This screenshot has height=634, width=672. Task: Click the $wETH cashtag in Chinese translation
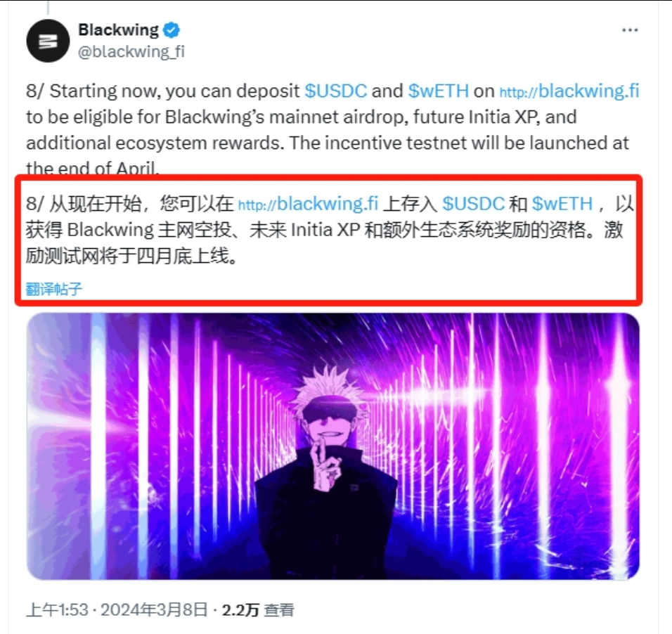click(562, 204)
